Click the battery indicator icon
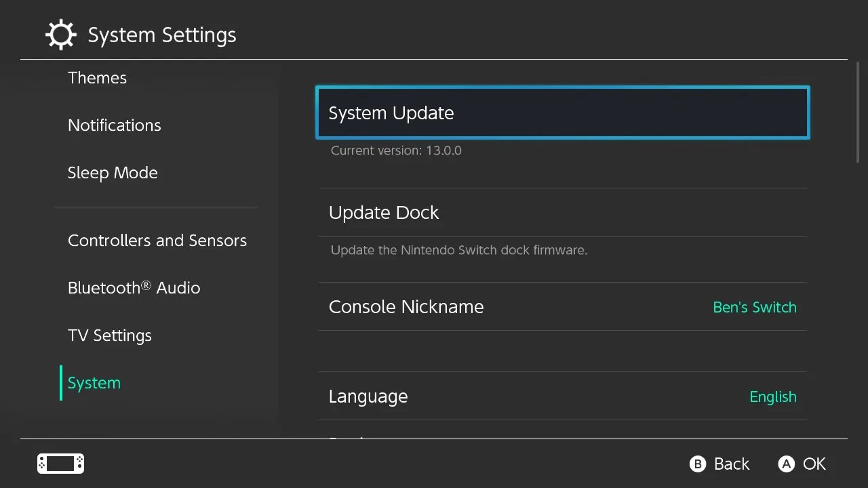868x488 pixels. click(60, 464)
